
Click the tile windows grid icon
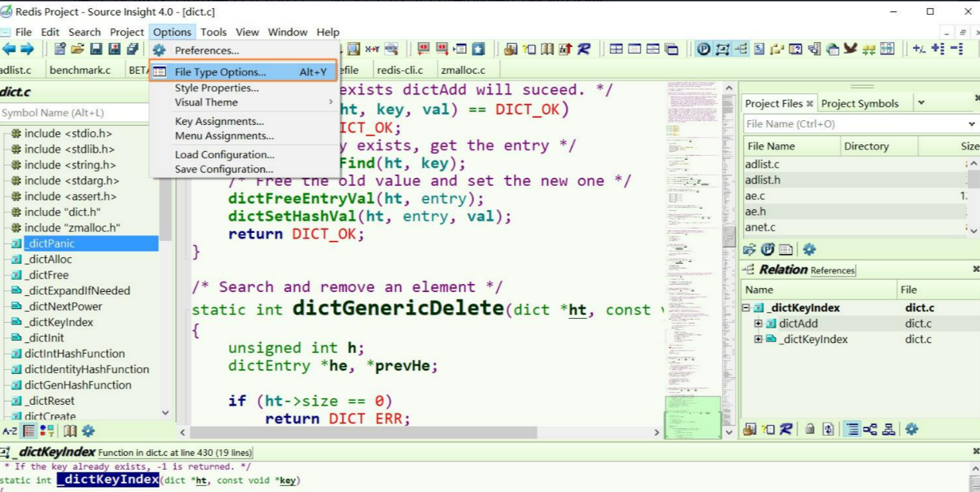[x=616, y=49]
